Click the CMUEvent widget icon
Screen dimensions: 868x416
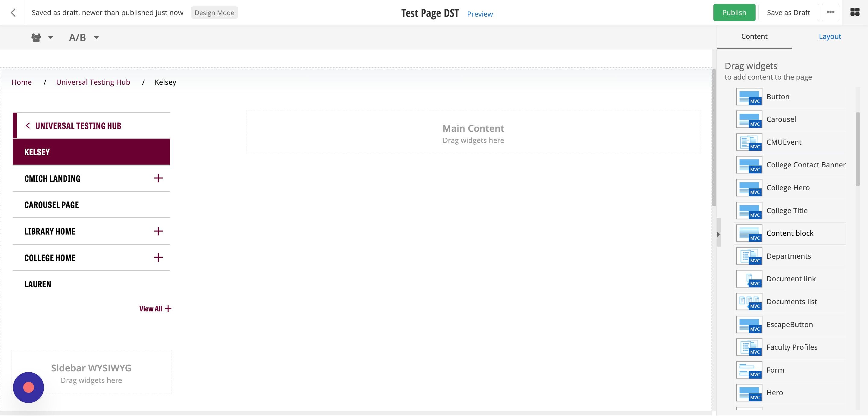click(749, 142)
